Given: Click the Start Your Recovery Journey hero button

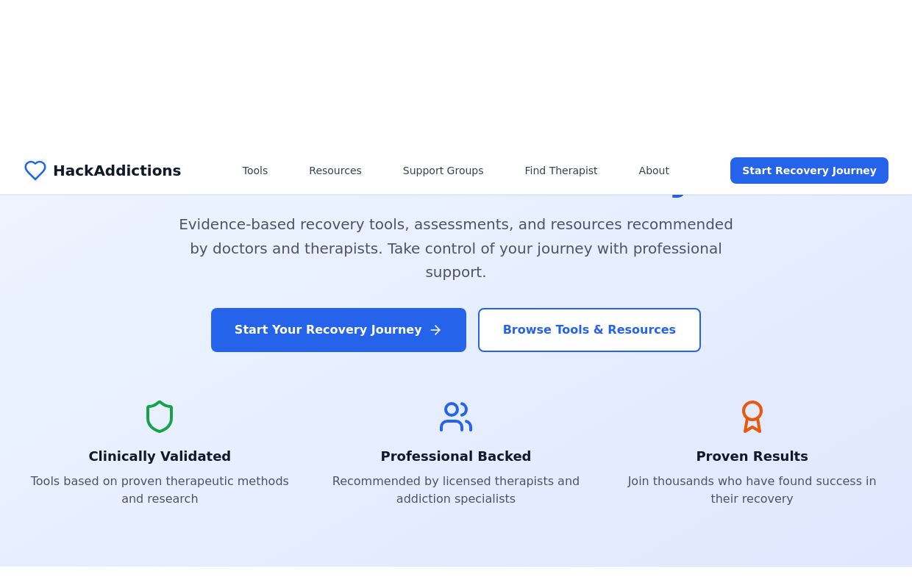Looking at the screenshot, I should 338,330.
